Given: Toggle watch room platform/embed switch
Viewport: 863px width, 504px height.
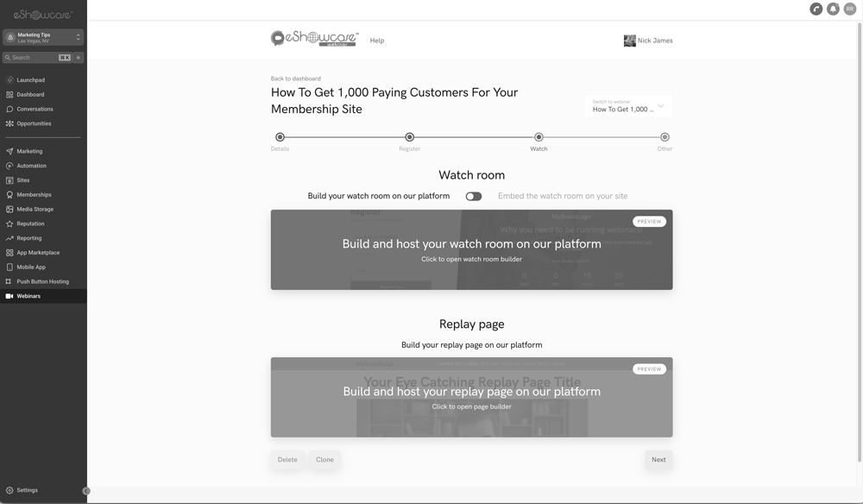Looking at the screenshot, I should point(473,197).
